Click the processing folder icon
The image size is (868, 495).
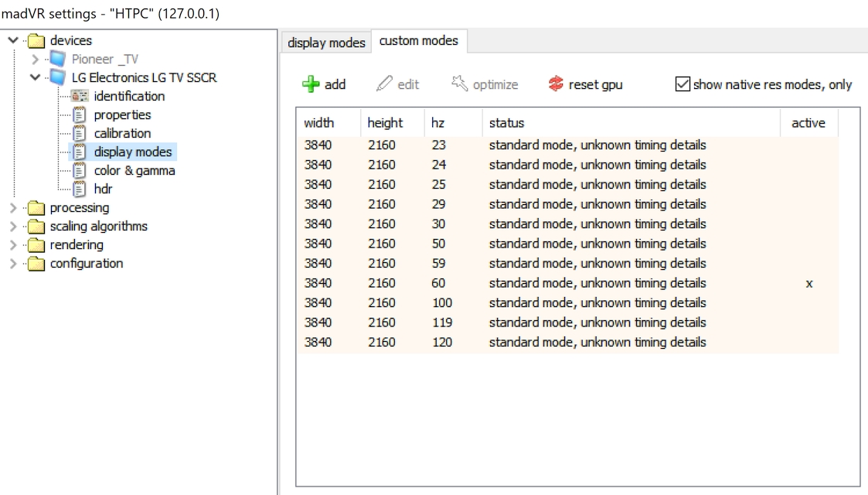point(36,208)
